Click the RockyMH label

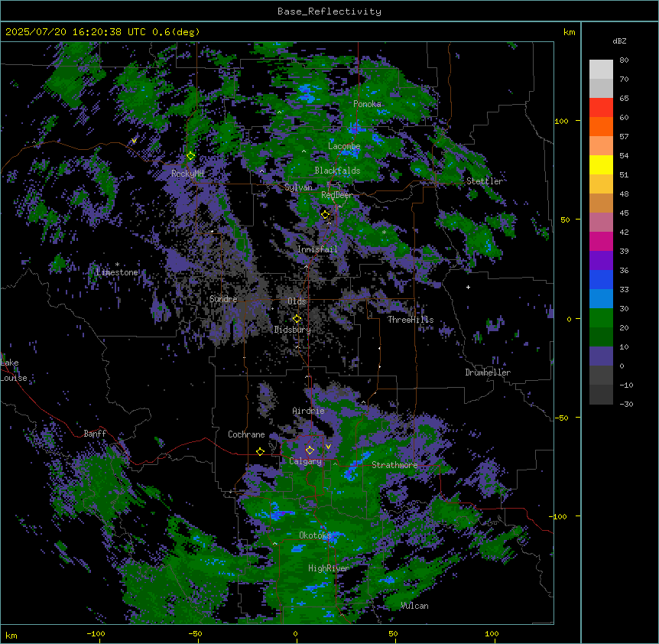[x=187, y=173]
